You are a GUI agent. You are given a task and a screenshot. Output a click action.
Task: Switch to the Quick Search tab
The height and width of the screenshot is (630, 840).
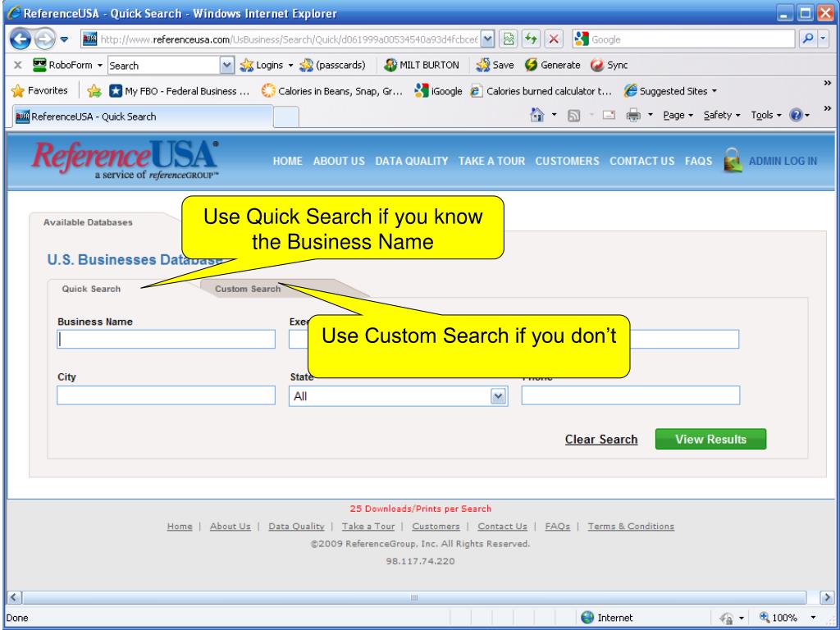point(91,289)
